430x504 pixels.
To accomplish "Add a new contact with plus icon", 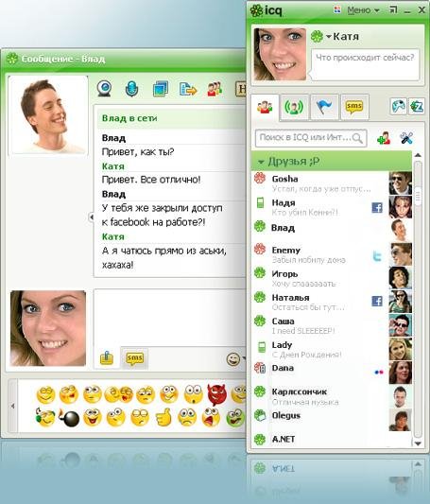I will tap(384, 138).
